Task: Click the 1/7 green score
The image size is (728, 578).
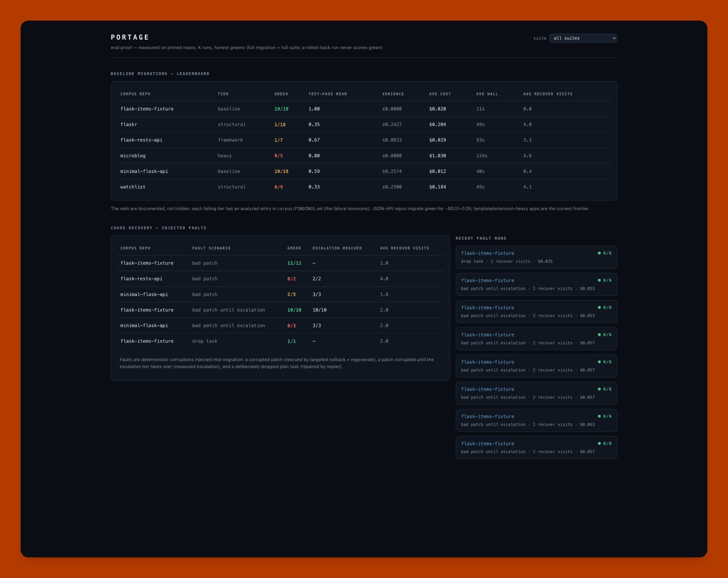Action: coord(279,140)
